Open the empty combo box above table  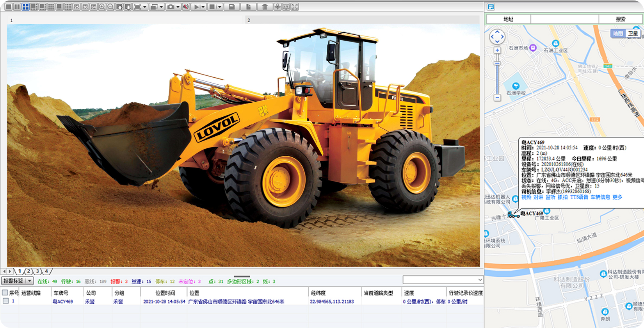pyautogui.click(x=443, y=280)
